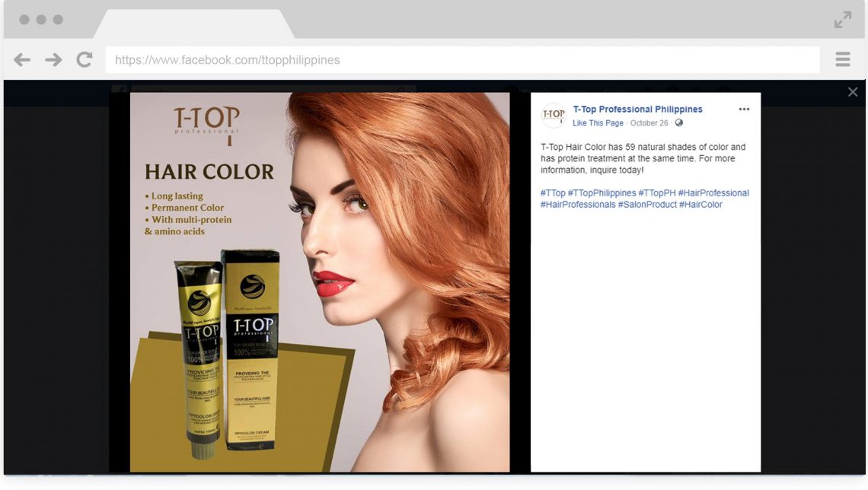The width and height of the screenshot is (868, 490).
Task: Open the #HairProfessional hashtag
Action: click(x=713, y=193)
